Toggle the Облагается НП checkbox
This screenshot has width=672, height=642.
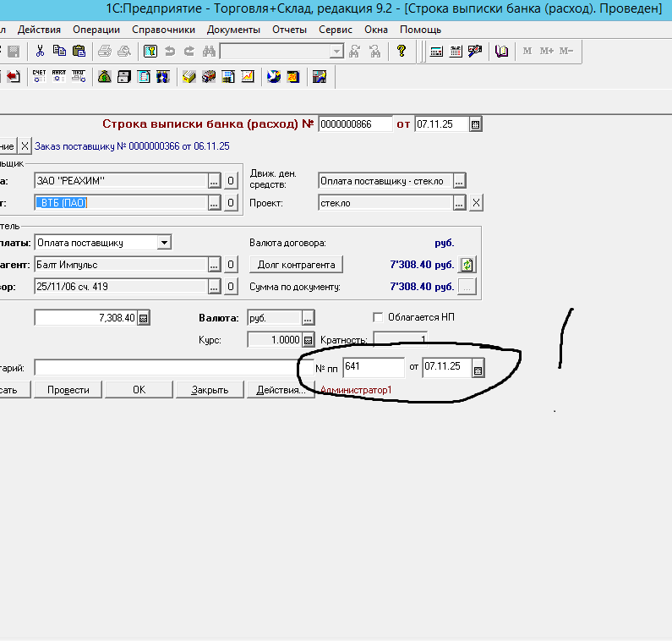378,317
